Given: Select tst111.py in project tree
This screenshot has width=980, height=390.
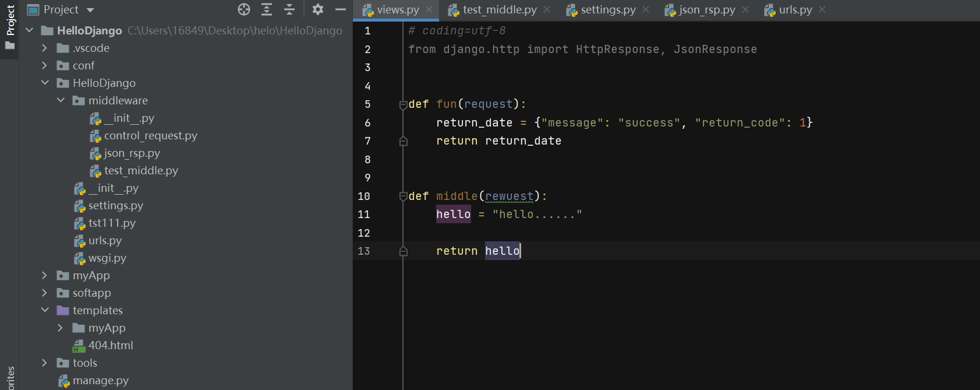Looking at the screenshot, I should [x=112, y=223].
